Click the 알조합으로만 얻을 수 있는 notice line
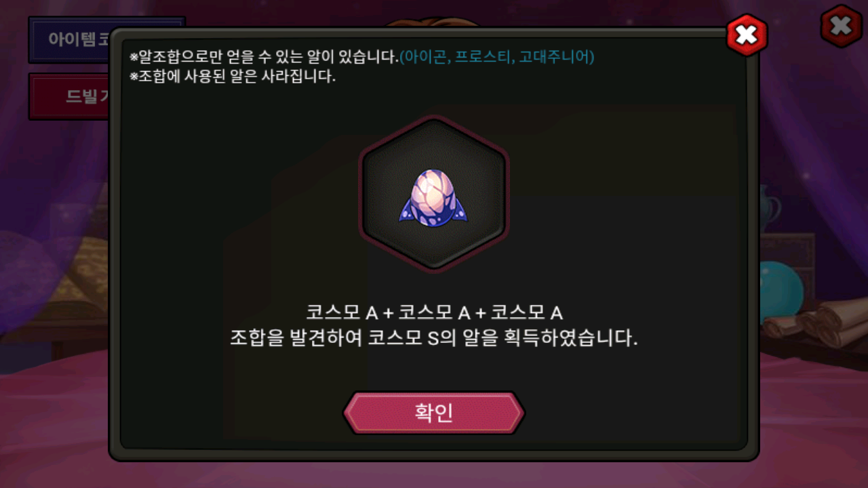Screen dimensions: 868x488 click(264, 57)
